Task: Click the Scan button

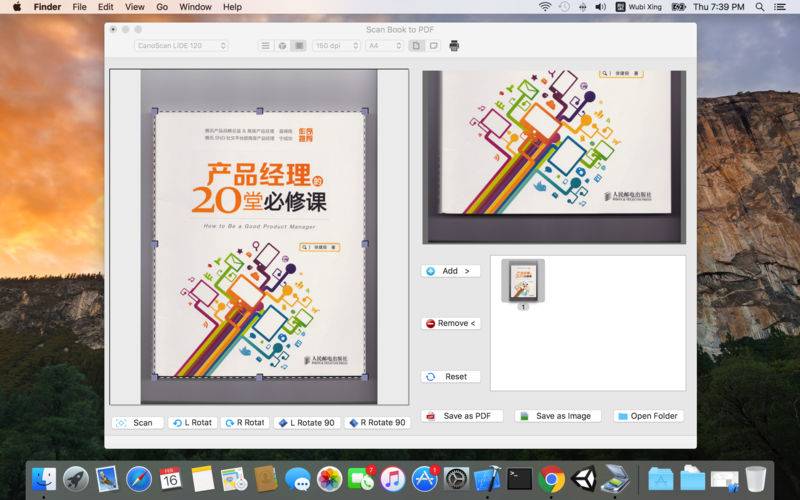Action: (137, 423)
